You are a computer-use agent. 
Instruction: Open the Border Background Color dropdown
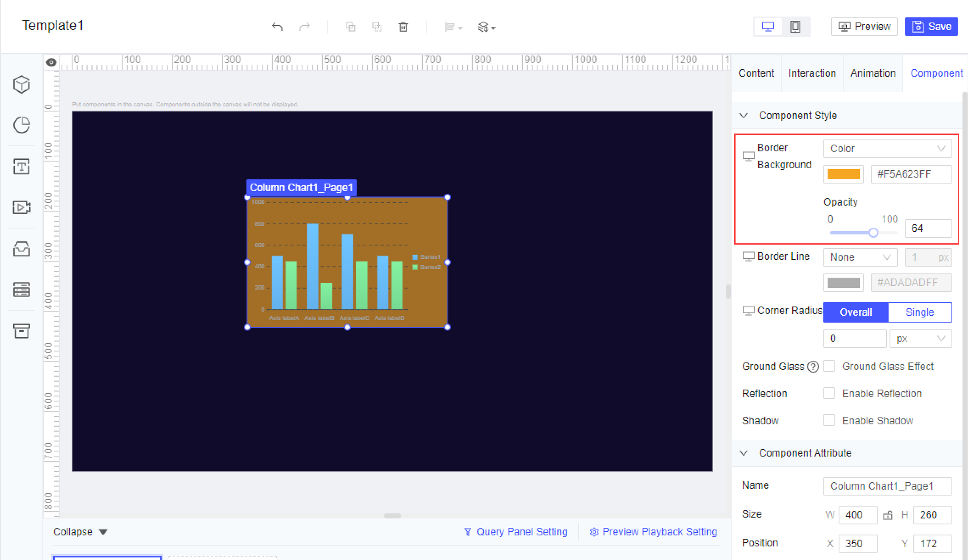click(887, 148)
